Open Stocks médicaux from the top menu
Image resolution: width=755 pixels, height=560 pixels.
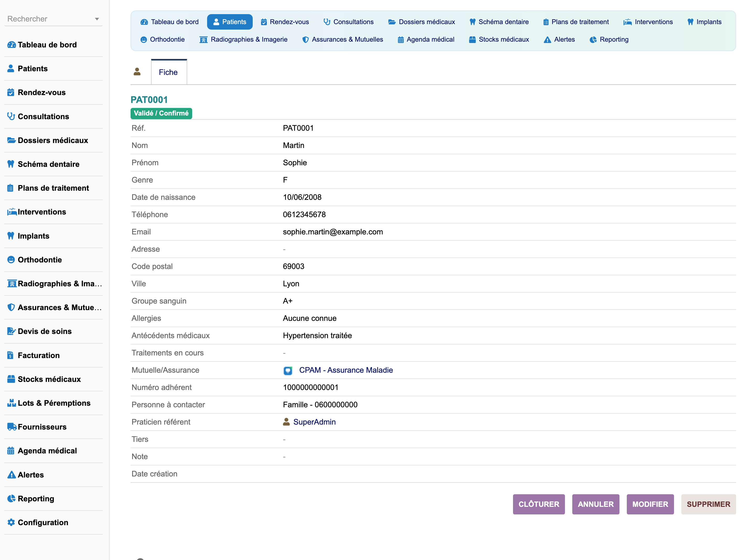click(x=499, y=39)
